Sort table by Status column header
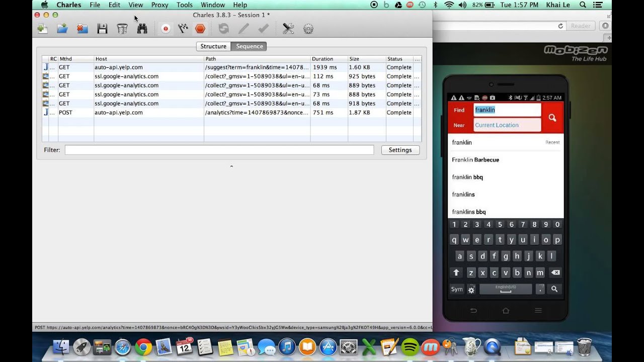The width and height of the screenshot is (644, 362). (399, 59)
